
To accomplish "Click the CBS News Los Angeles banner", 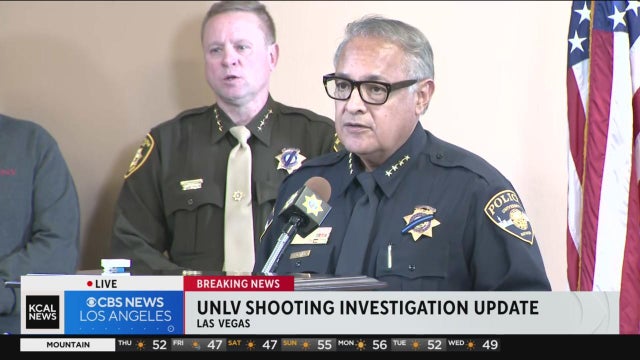I will [x=124, y=312].
